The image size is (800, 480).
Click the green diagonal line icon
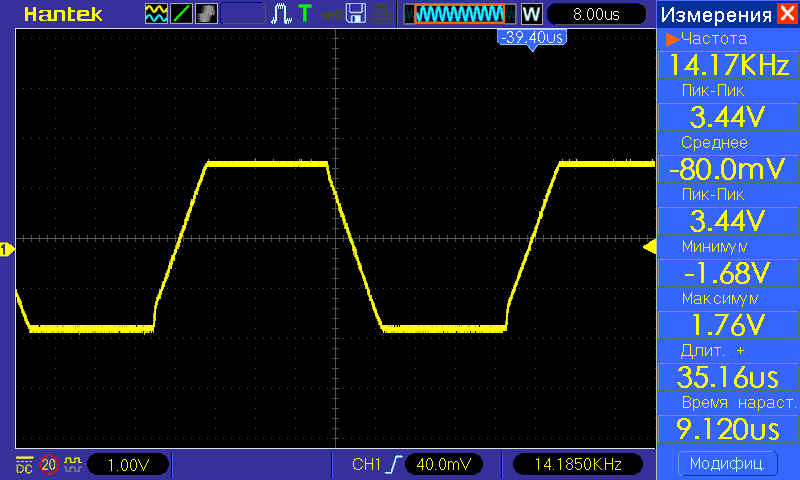click(181, 14)
